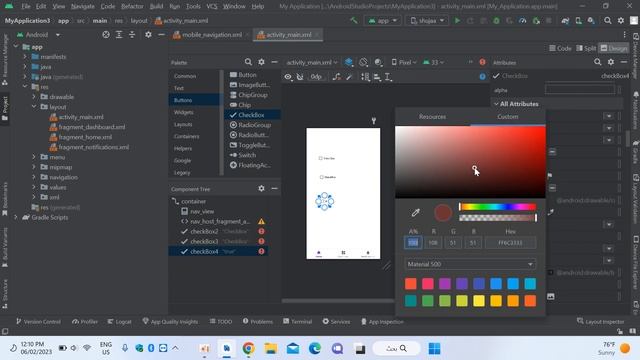This screenshot has width=640, height=360.
Task: Open the API 33 version dropdown
Action: pyautogui.click(x=433, y=62)
